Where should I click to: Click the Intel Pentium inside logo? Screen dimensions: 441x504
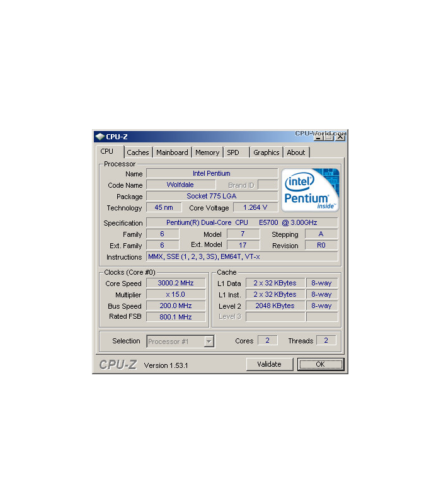pyautogui.click(x=310, y=190)
